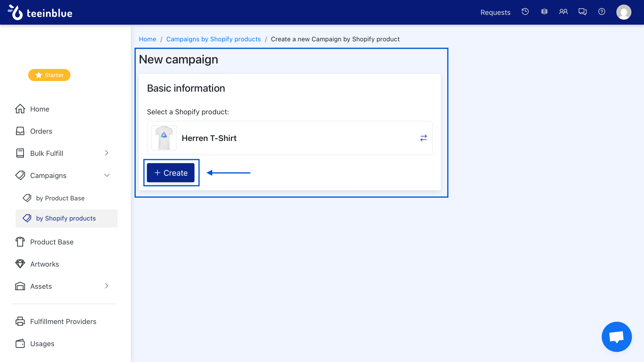The width and height of the screenshot is (644, 362).
Task: Click the Select a Shopify product label
Action: 188,112
